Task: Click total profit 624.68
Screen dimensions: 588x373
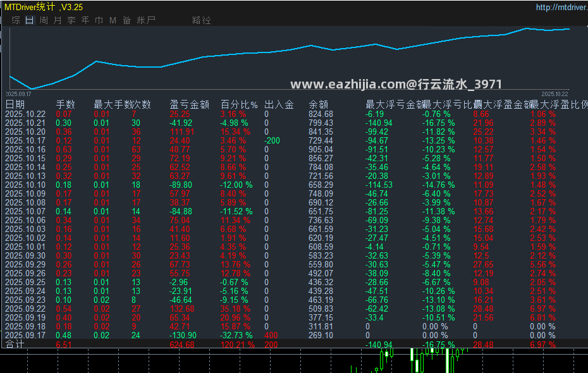Action: coord(182,345)
